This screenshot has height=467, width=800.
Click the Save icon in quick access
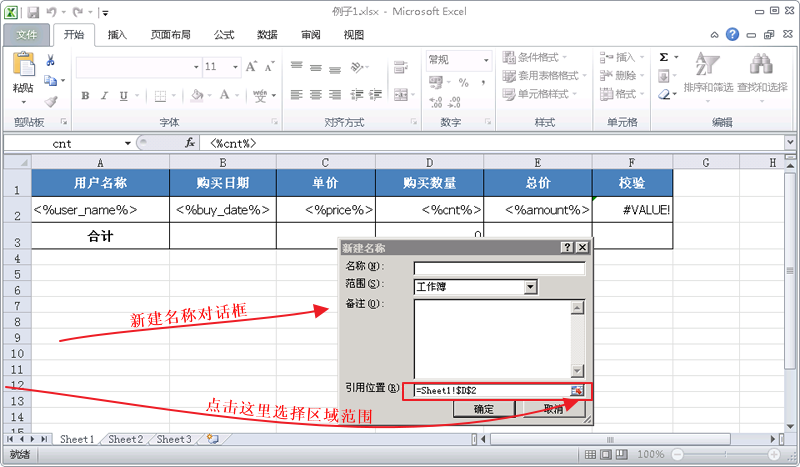click(x=33, y=12)
